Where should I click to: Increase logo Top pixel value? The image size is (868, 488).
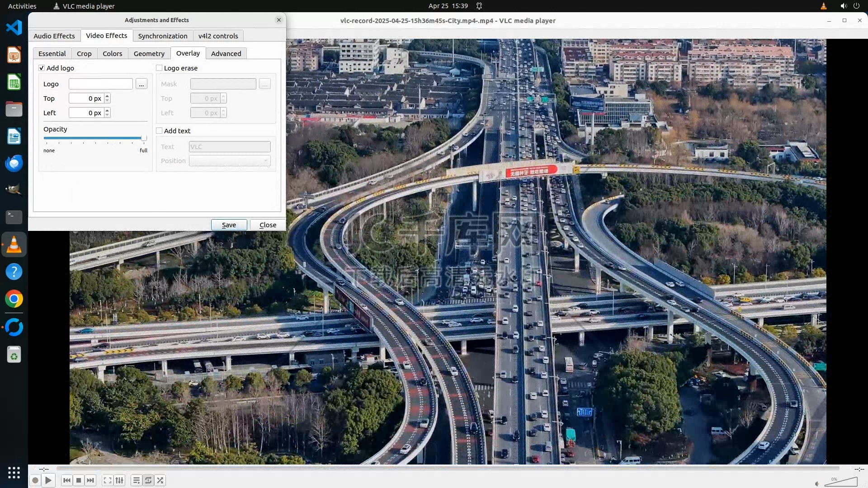[107, 96]
